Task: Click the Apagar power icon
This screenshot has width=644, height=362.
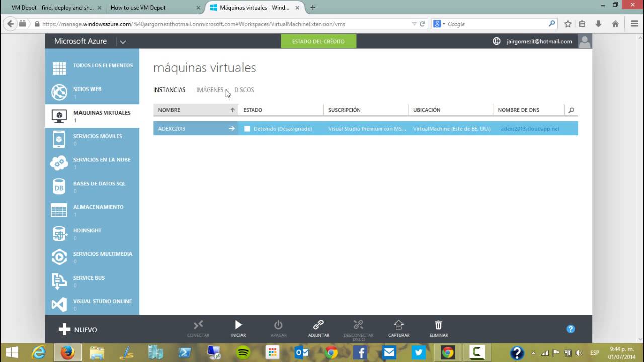Action: (x=278, y=325)
